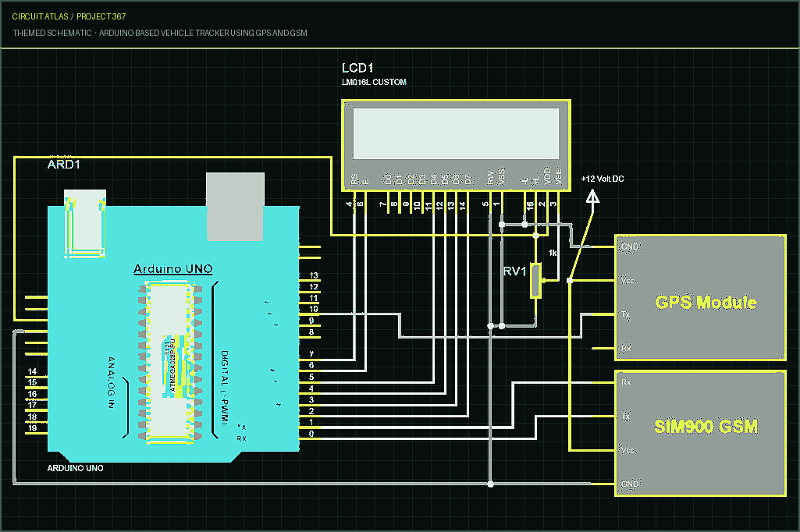Click the VEE pin label on LCD1
Screen dimensions: 800x532
[558, 176]
